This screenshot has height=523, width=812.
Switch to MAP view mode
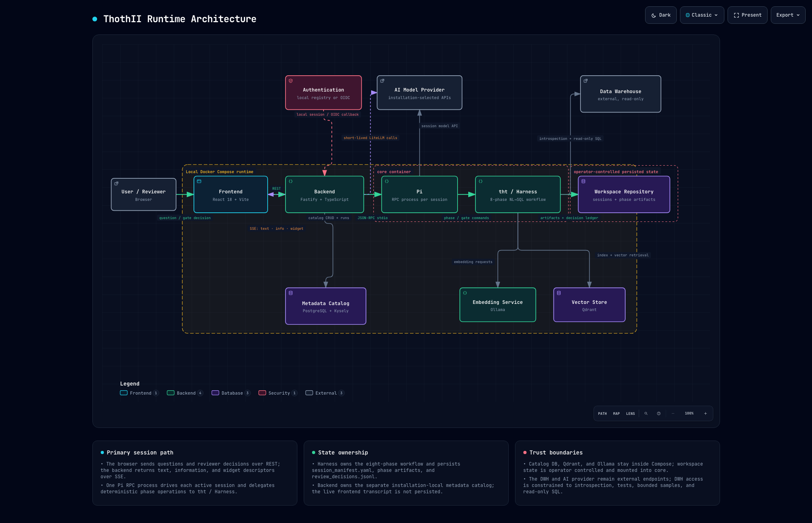click(x=616, y=413)
